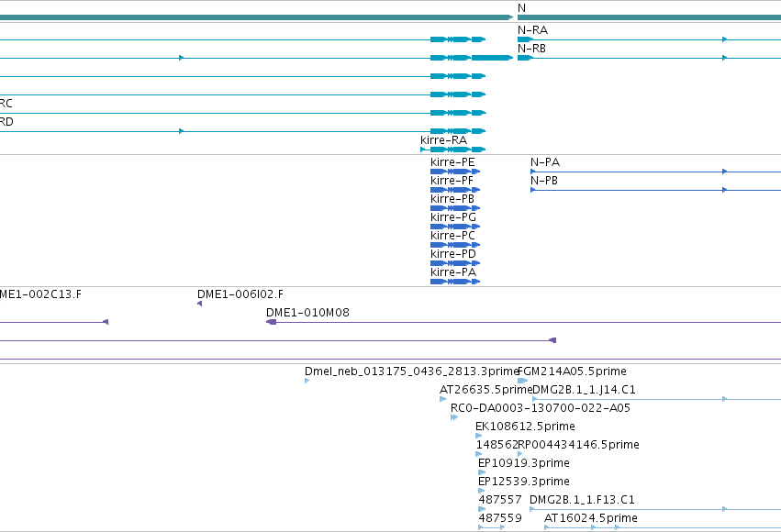Select the N-PB protein label
This screenshot has height=532, width=781.
coord(544,181)
